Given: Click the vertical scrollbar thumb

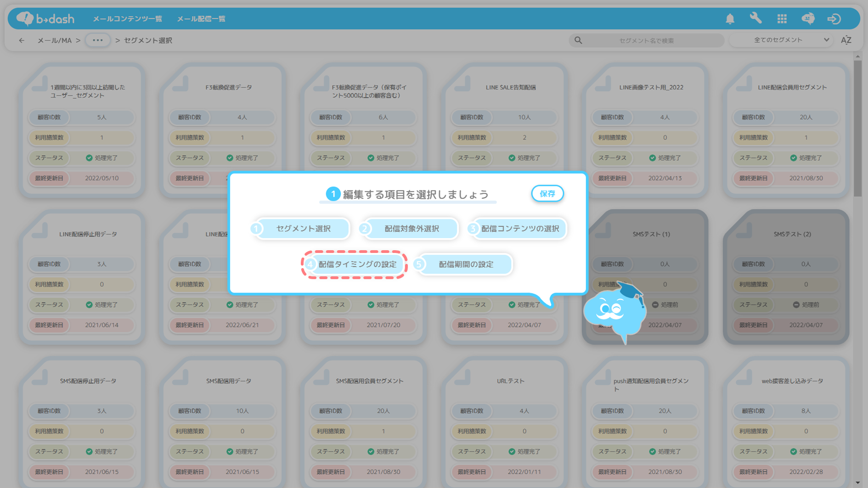Looking at the screenshot, I should coord(857,129).
